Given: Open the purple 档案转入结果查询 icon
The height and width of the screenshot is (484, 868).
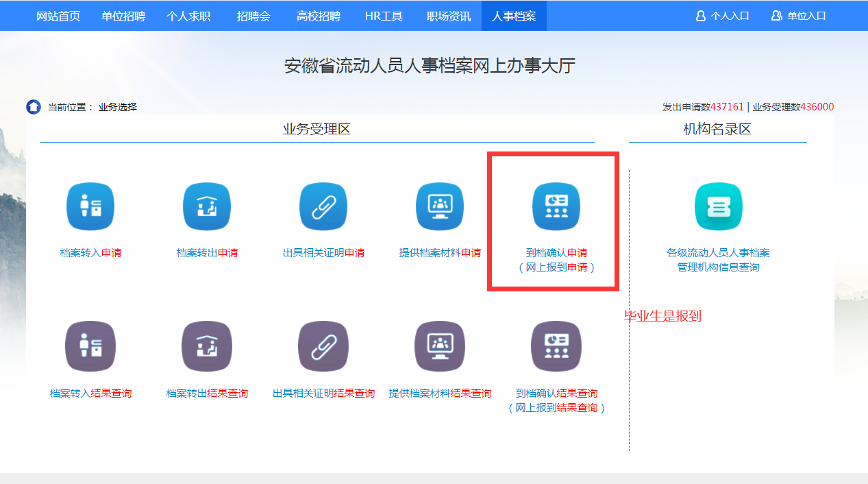Looking at the screenshot, I should tap(90, 346).
